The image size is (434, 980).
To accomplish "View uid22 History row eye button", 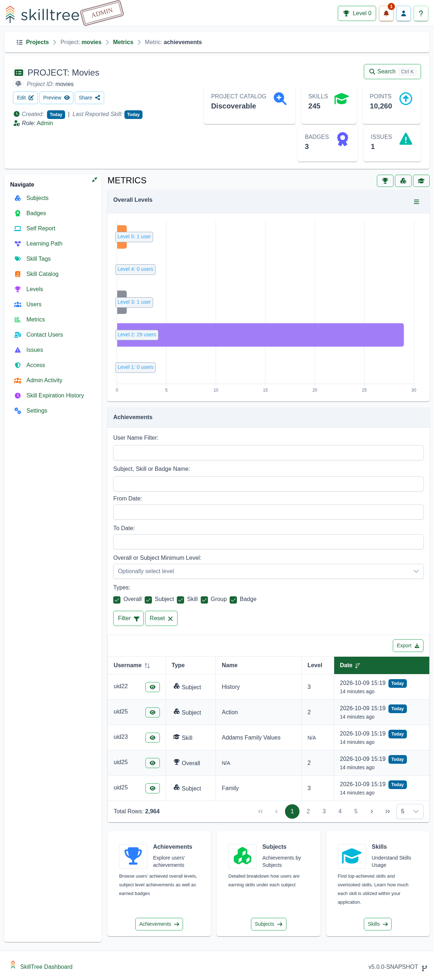I will (x=152, y=687).
